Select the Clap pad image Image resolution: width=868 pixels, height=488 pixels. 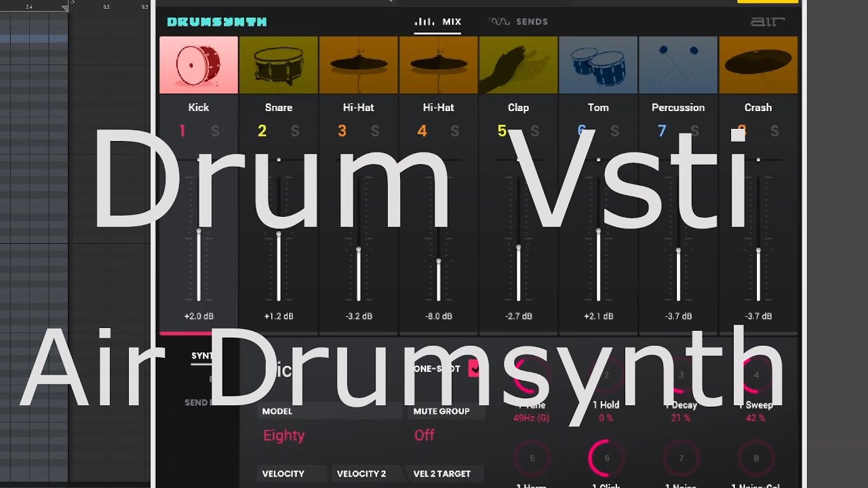point(519,65)
